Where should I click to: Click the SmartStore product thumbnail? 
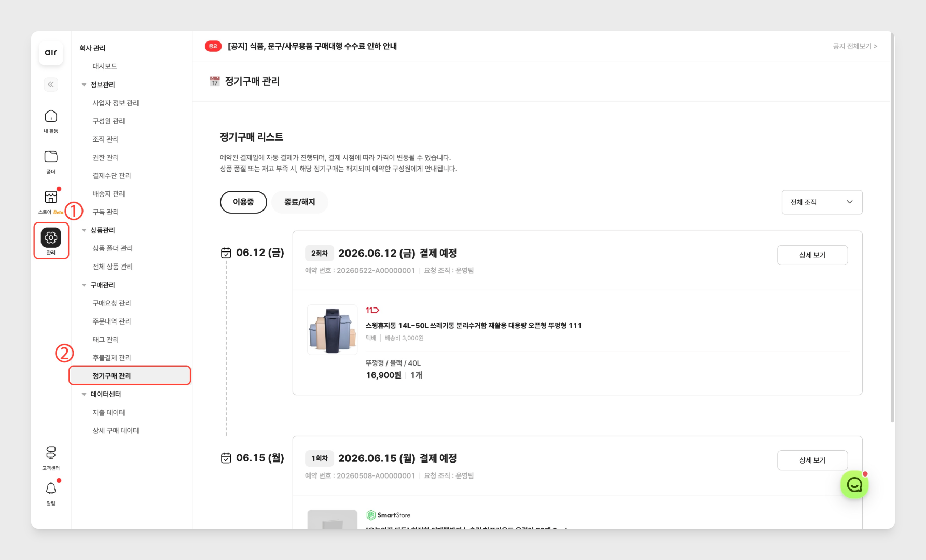tap(333, 519)
